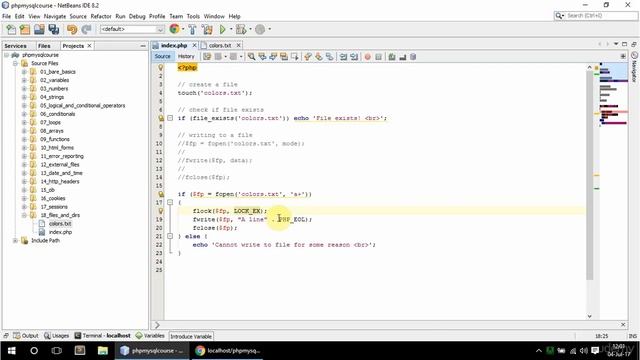Toggle Highlight Search in editor toolbar
This screenshot has width=640, height=360.
(x=283, y=57)
